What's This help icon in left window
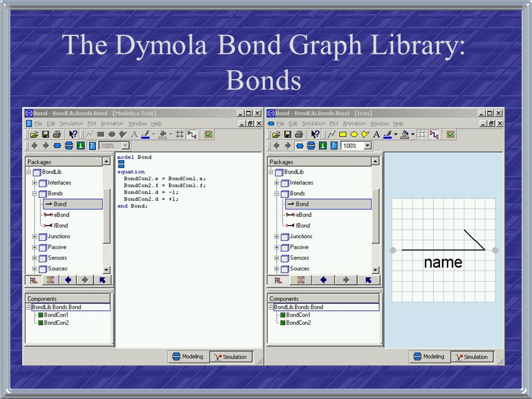 pos(73,134)
